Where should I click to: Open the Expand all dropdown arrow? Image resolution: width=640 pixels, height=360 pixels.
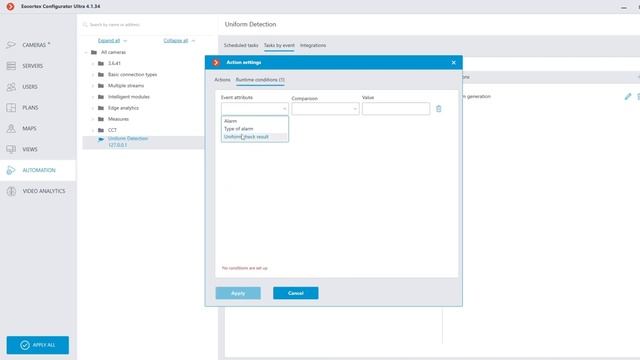[125, 41]
